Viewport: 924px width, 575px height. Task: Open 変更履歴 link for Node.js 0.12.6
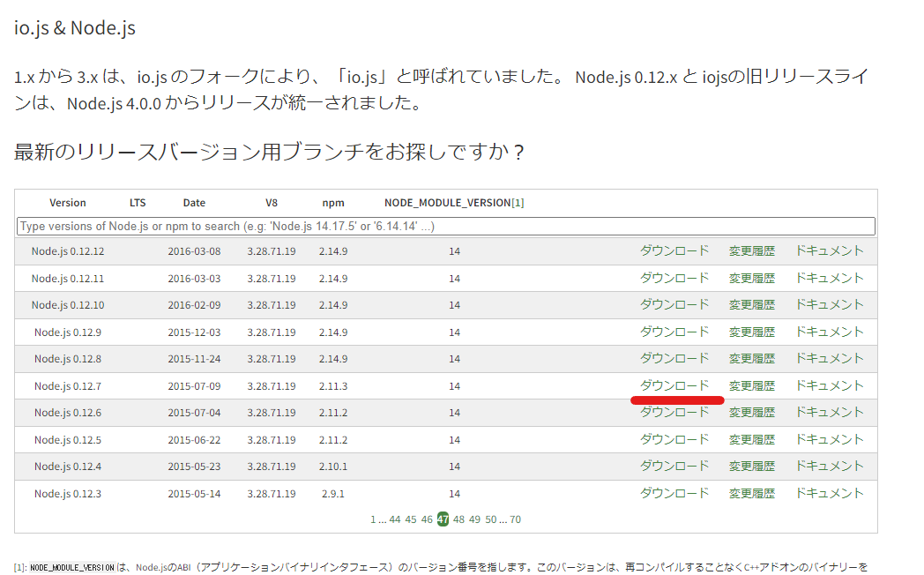pyautogui.click(x=751, y=413)
